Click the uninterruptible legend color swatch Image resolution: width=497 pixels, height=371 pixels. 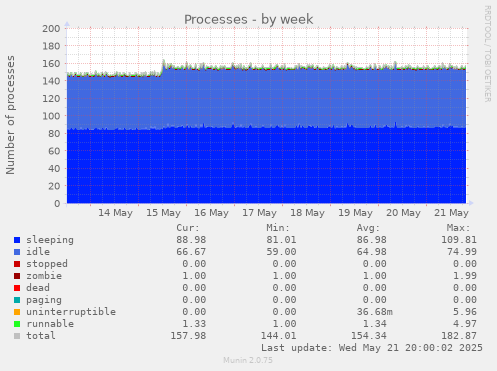[x=17, y=312]
